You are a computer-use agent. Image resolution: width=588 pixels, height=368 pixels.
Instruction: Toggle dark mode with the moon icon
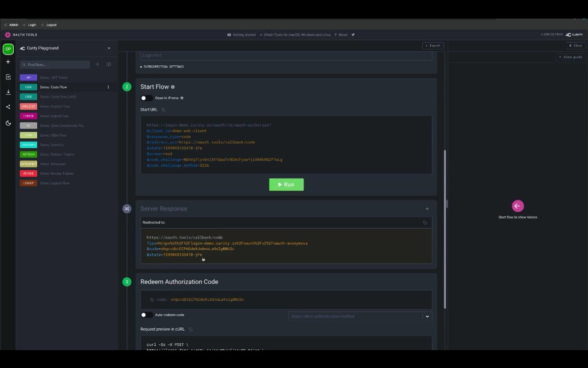point(8,123)
